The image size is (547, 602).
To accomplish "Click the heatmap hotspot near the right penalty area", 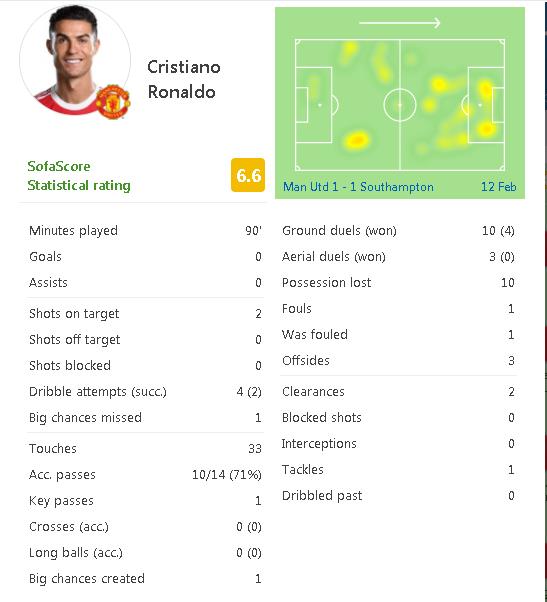I will click(486, 129).
